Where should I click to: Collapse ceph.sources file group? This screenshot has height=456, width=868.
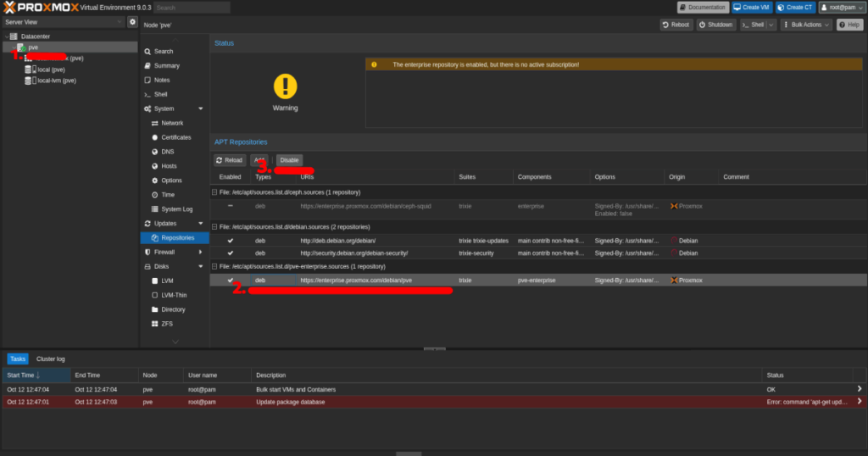[214, 192]
